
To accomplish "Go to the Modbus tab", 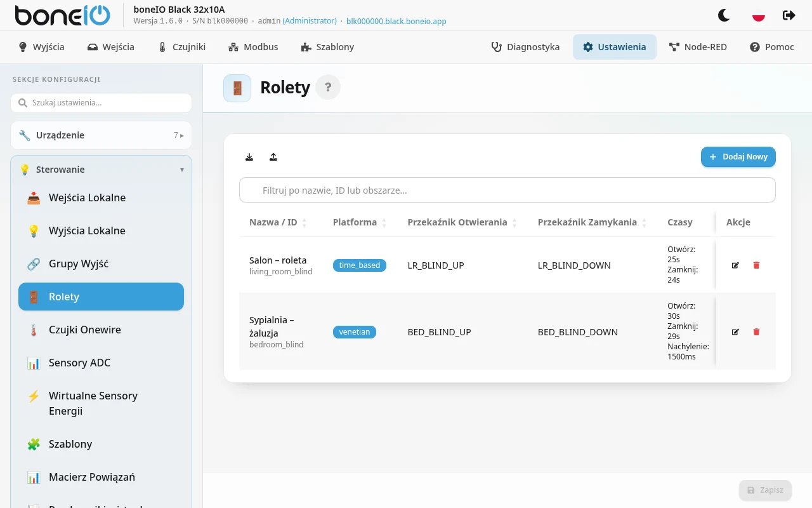I will tap(253, 47).
